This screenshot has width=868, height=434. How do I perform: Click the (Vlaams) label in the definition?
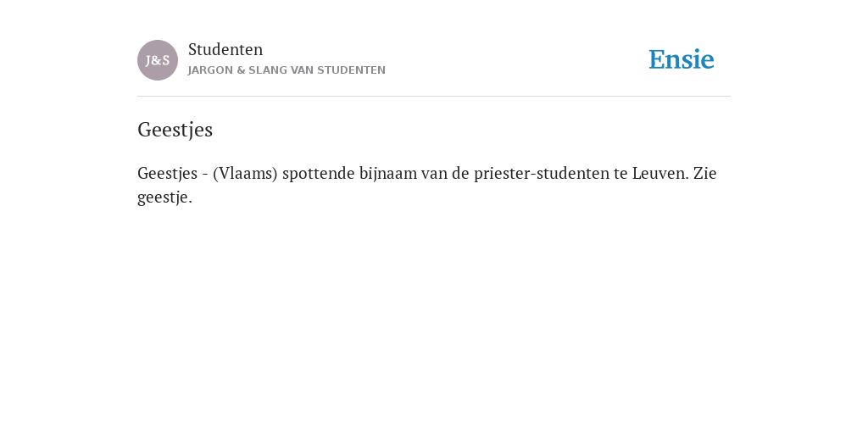click(245, 173)
